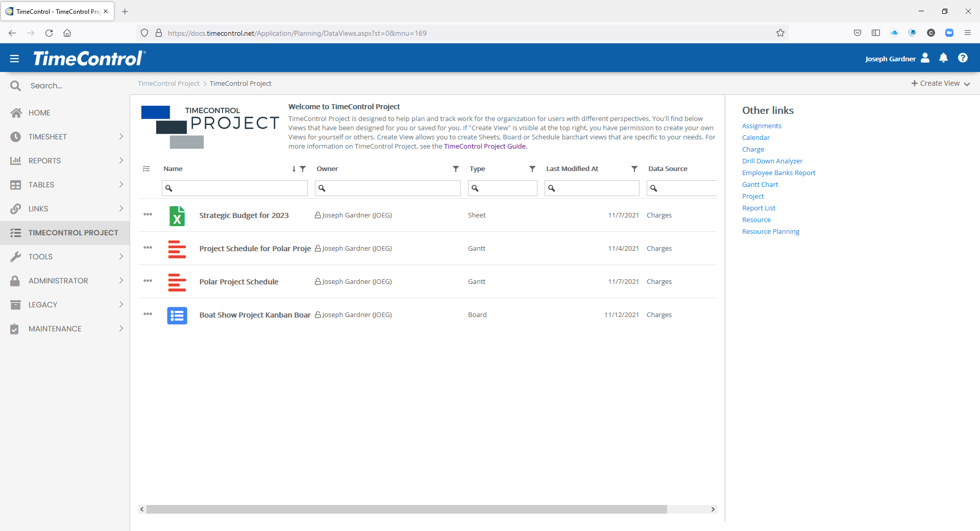Open the Last Modified At filter funnel
The height and width of the screenshot is (531, 980).
[634, 169]
